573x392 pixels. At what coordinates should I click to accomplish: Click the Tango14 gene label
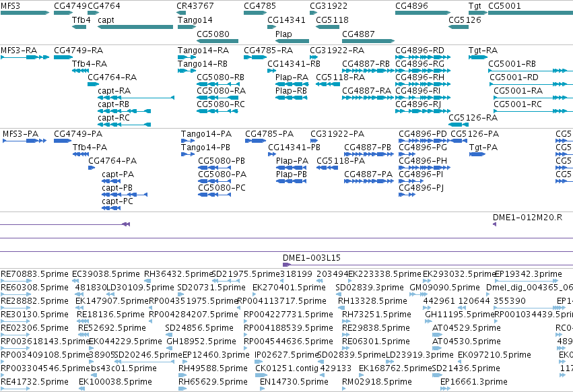click(195, 20)
